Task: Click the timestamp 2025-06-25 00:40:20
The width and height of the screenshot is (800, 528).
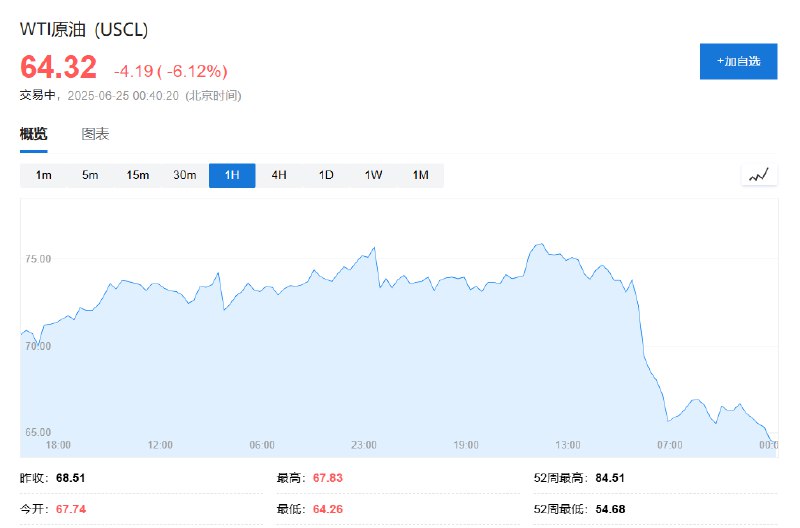Action: pyautogui.click(x=123, y=96)
